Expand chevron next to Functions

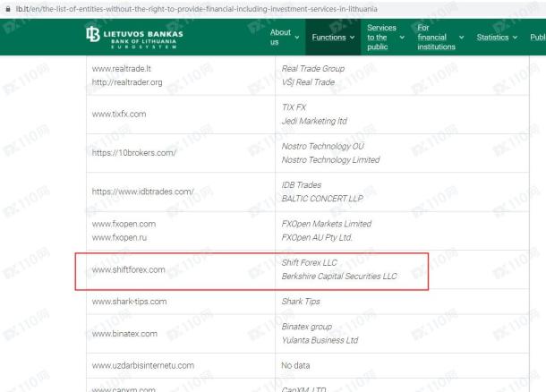pyautogui.click(x=352, y=38)
